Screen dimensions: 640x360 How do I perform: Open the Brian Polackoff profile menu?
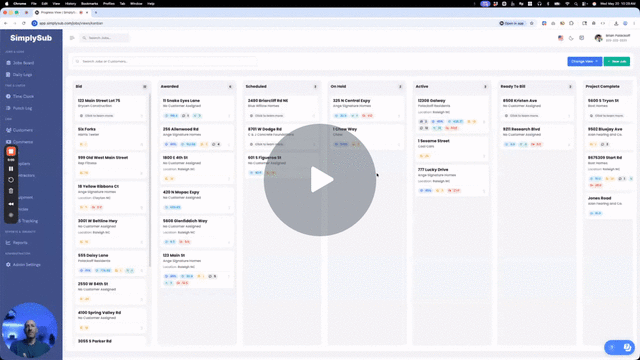tap(612, 38)
